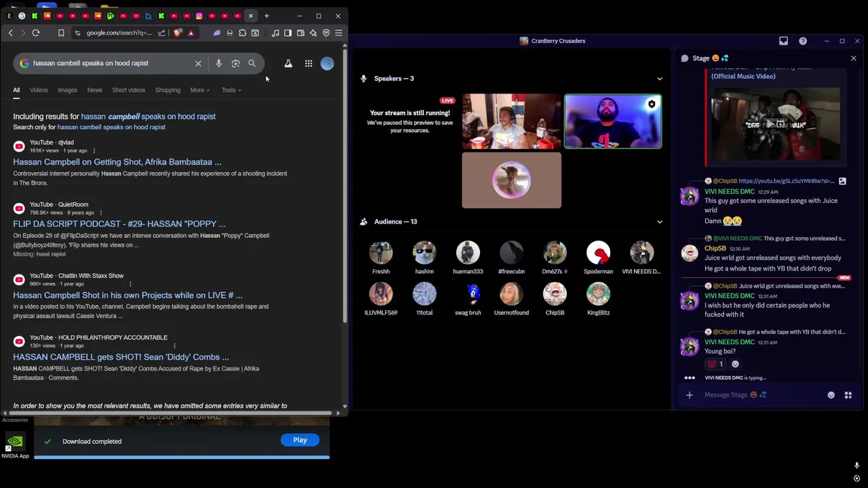Add reaction smiley under Young boi message
This screenshot has width=868, height=488.
(735, 364)
